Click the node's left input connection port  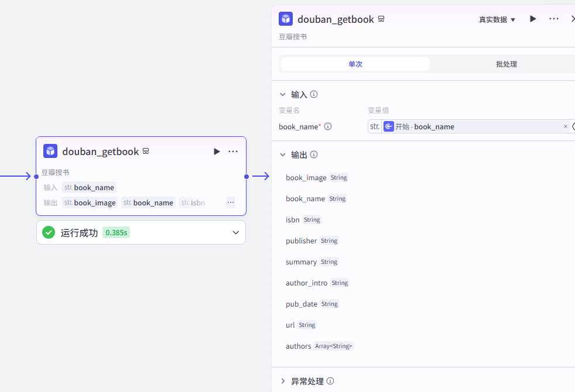[36, 177]
